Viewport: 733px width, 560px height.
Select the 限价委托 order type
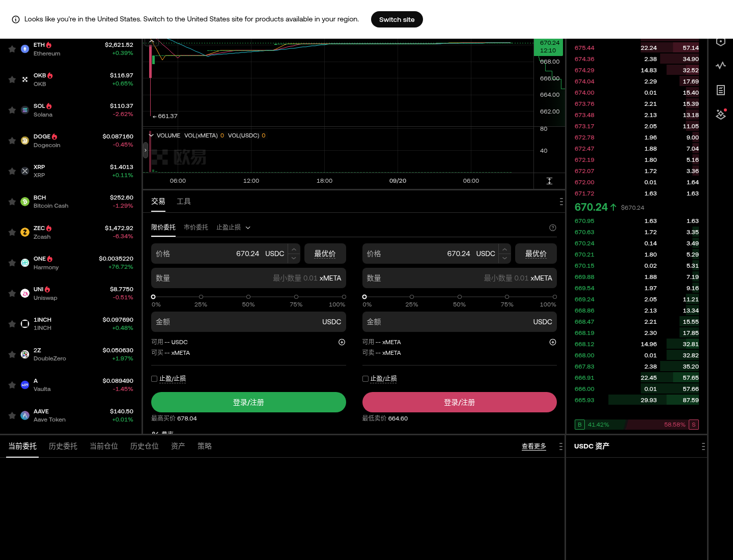(163, 228)
